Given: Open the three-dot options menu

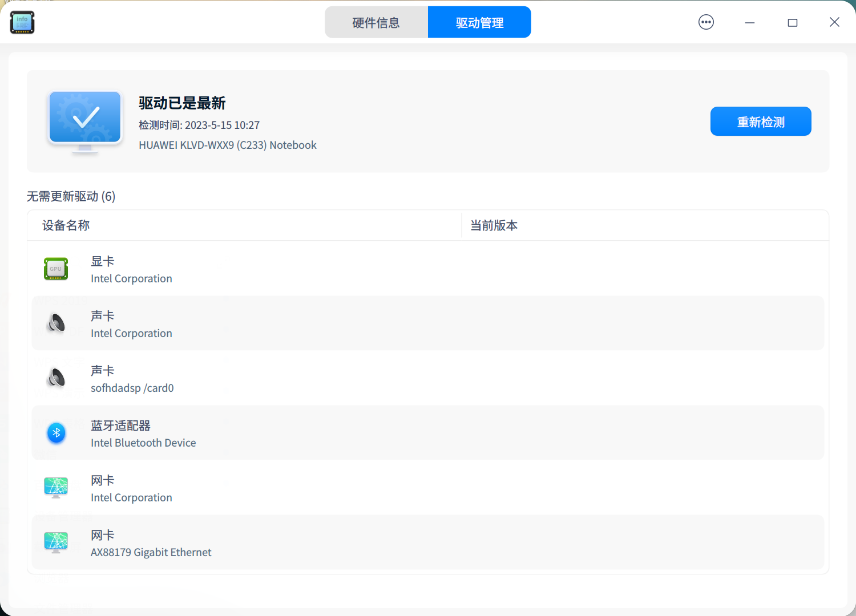Looking at the screenshot, I should coord(706,22).
